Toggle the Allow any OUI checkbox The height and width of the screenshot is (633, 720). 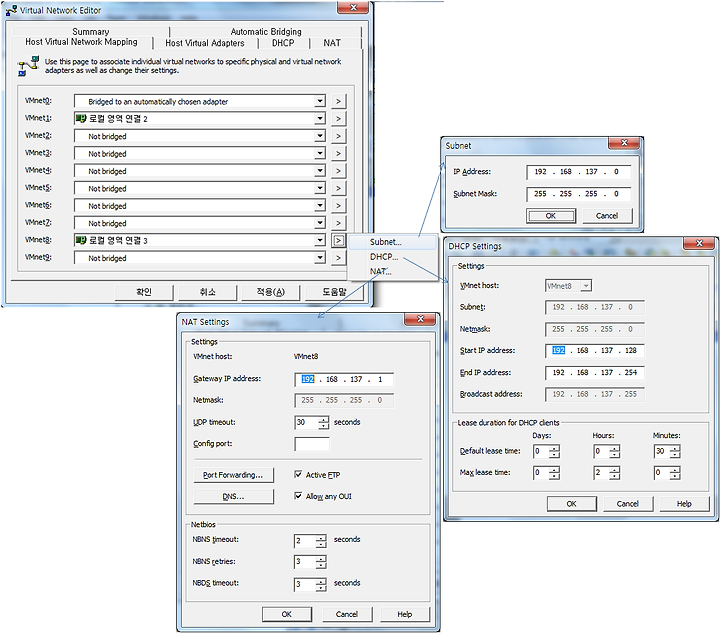coord(298,496)
